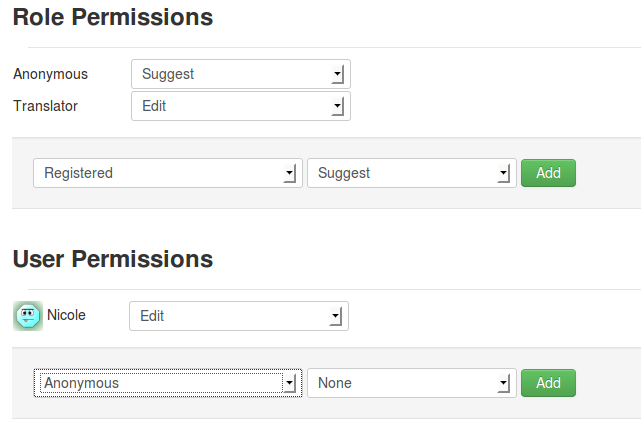Image resolution: width=641 pixels, height=433 pixels.
Task: Open the None permission dropdown
Action: click(411, 383)
